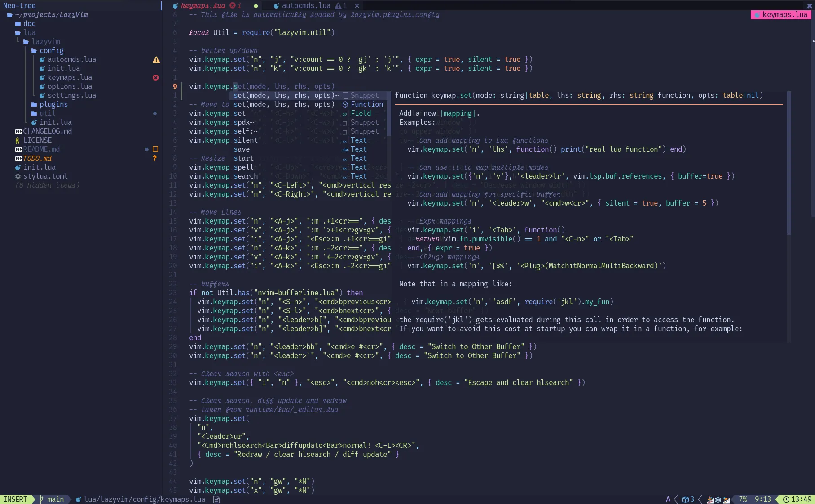Screen dimensions: 815x504
Task: Select the 'spdx~' Snippet completion item
Action: (308, 123)
